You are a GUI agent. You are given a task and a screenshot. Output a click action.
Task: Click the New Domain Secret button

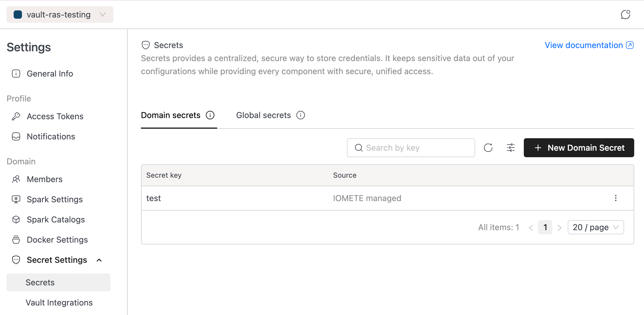click(578, 147)
